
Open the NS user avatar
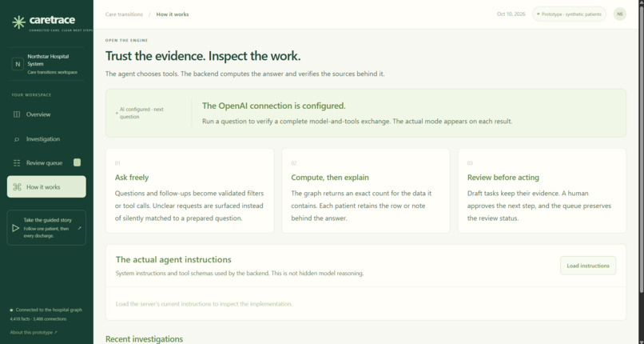click(x=620, y=14)
